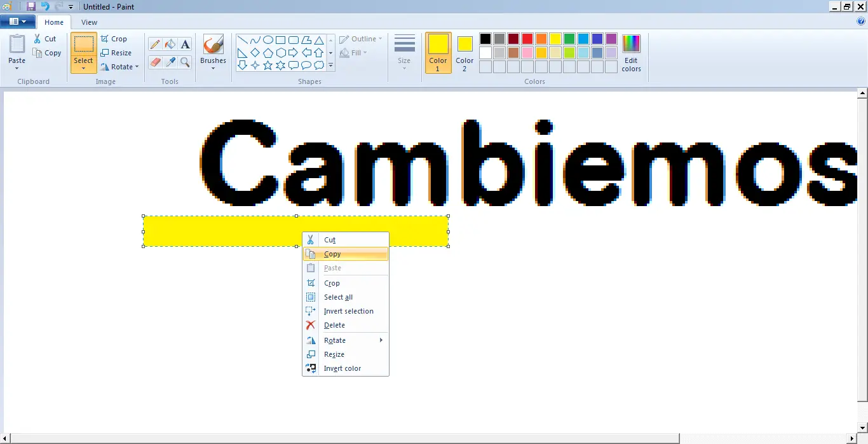The height and width of the screenshot is (444, 868).
Task: Switch to the Home tab
Action: (x=54, y=22)
